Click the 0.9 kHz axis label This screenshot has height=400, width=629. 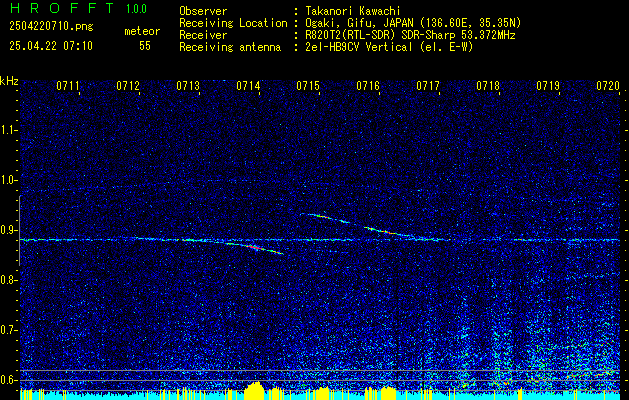click(x=8, y=230)
